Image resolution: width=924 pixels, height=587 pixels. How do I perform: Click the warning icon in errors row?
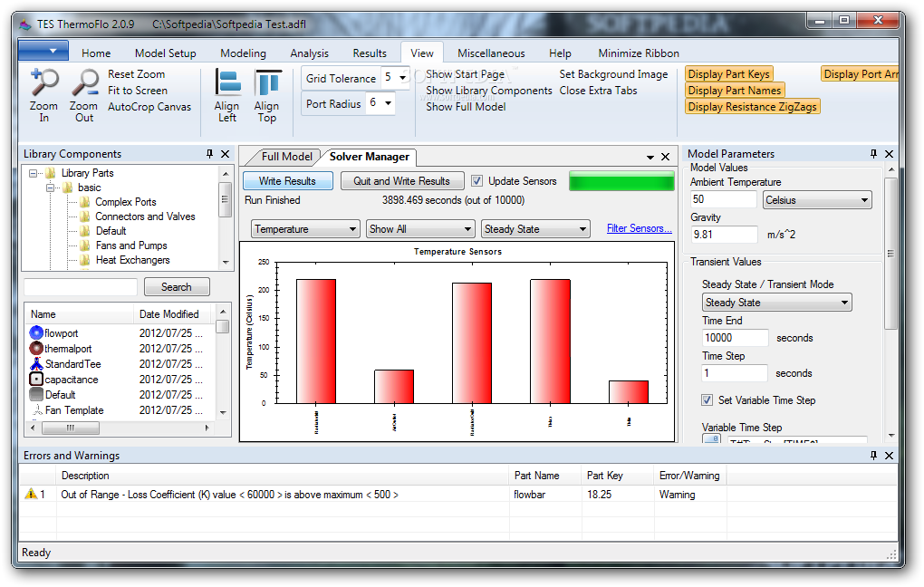tap(30, 494)
